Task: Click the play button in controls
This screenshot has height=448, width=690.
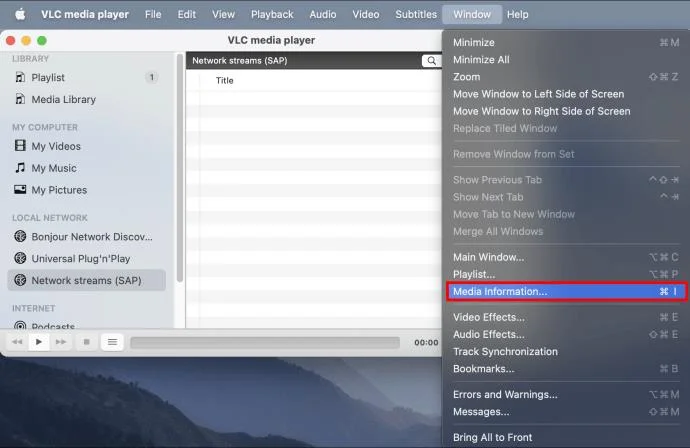Action: coord(39,342)
